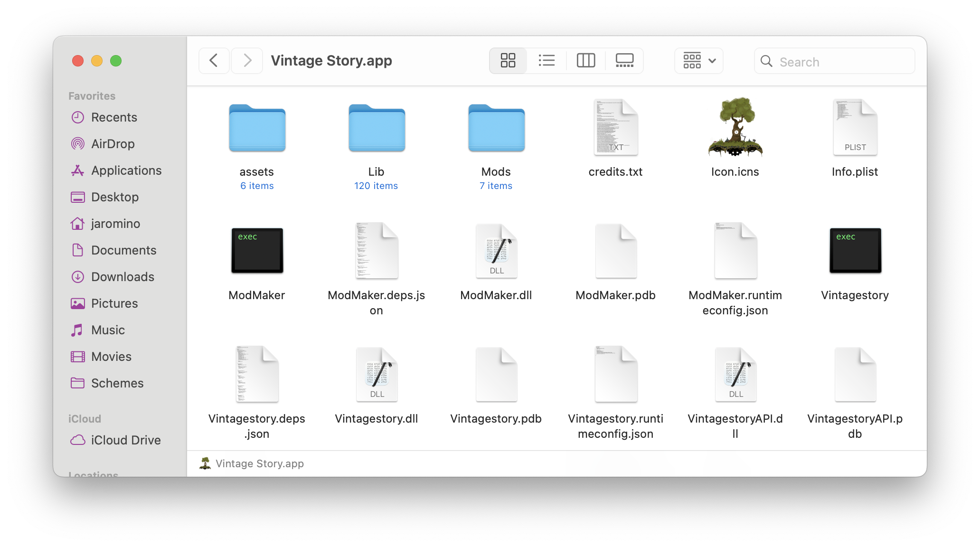Open the group-by options dropdown

[x=698, y=61]
